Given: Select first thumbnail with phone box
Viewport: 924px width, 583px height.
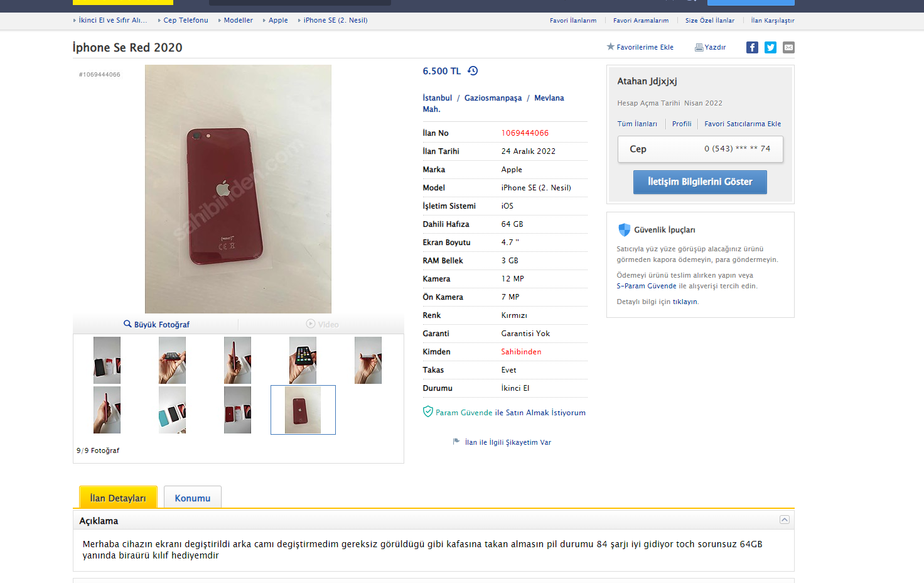Looking at the screenshot, I should (107, 360).
